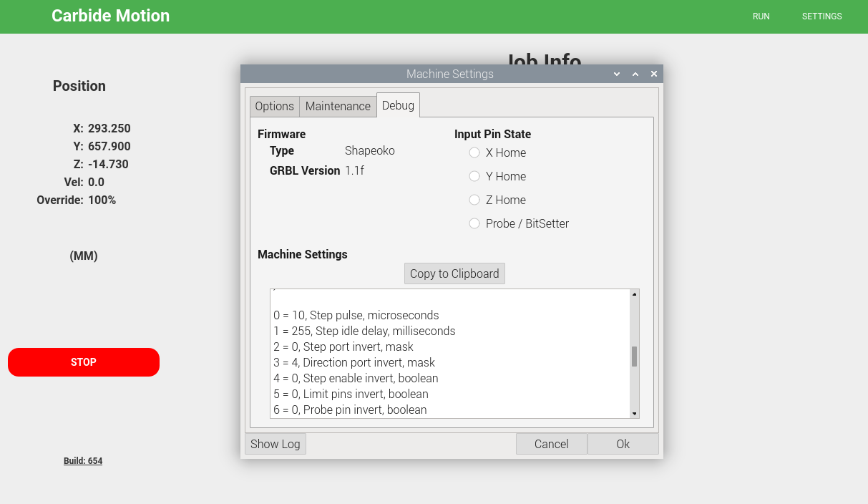Viewport: 868px width, 504px height.
Task: Select the X Home radio indicator
Action: [x=474, y=152]
